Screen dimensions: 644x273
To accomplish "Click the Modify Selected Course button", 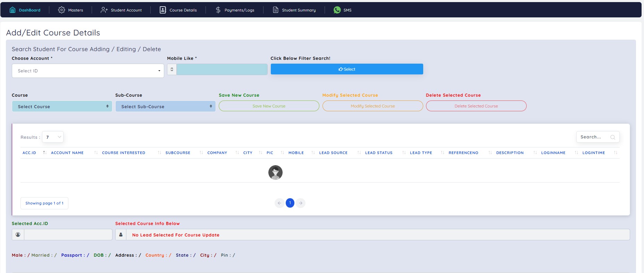I will click(x=373, y=106).
